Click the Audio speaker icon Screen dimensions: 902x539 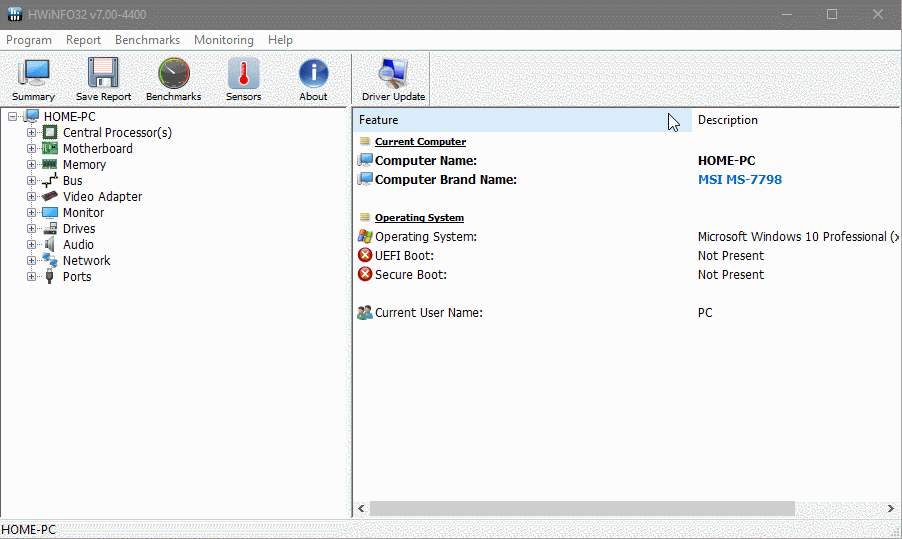(50, 244)
